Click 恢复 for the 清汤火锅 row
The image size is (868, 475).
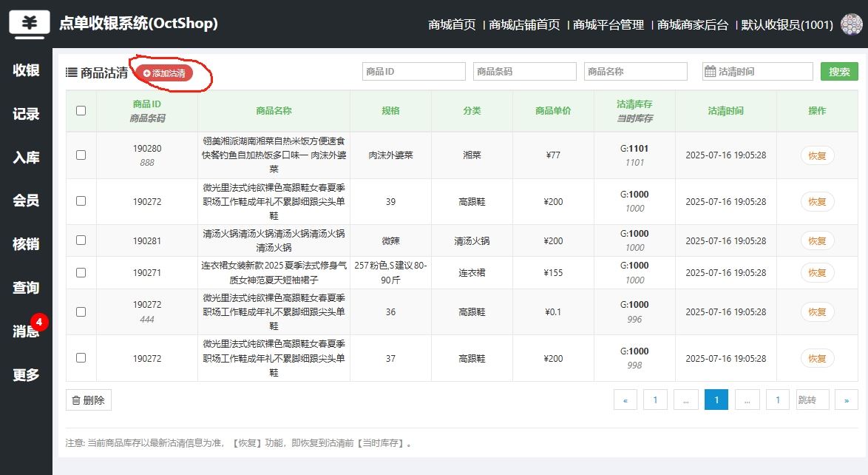(817, 240)
